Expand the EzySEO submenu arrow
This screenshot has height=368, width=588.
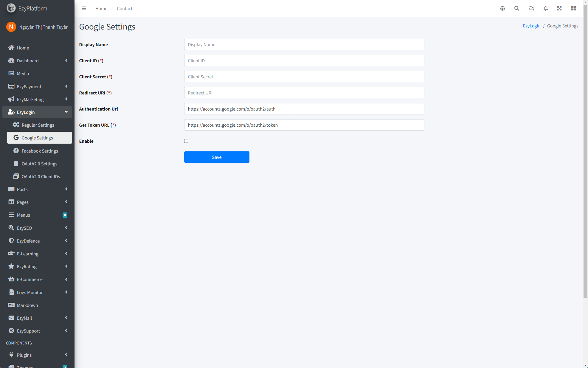click(66, 228)
